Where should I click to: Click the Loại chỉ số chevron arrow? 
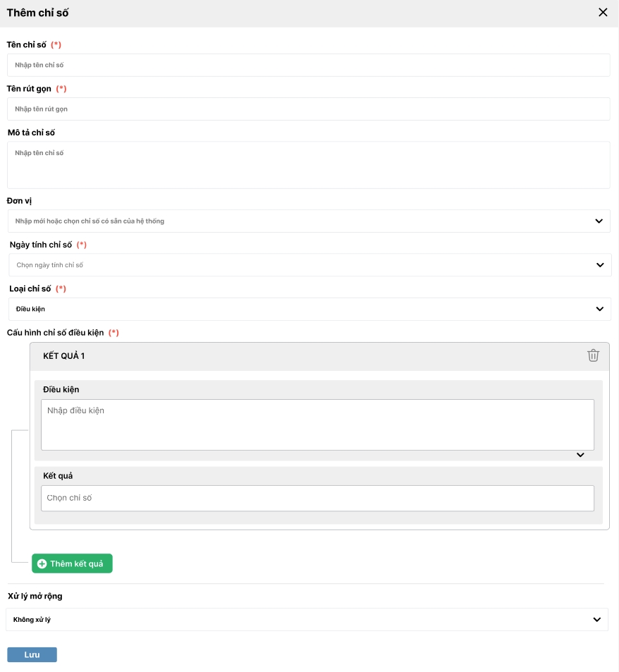click(599, 309)
